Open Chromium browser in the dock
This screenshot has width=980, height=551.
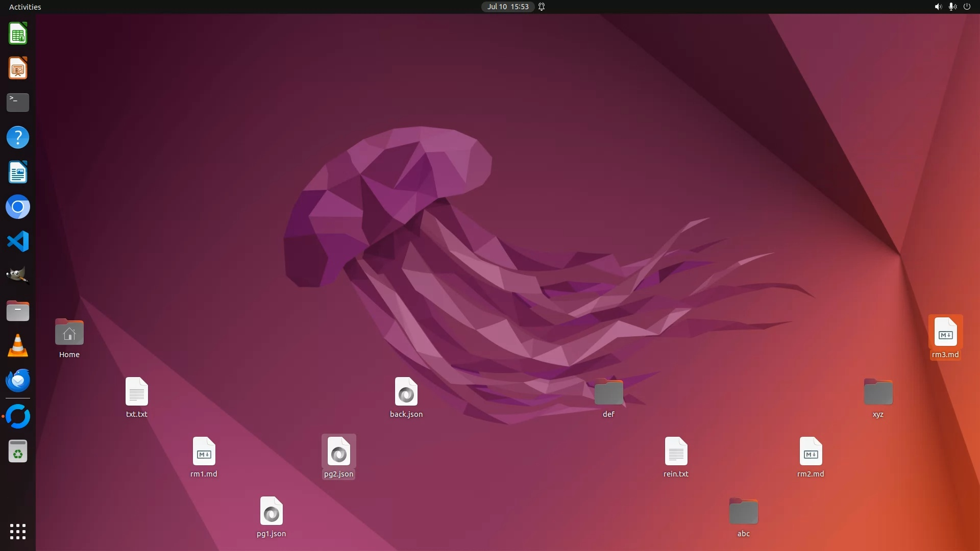(18, 207)
